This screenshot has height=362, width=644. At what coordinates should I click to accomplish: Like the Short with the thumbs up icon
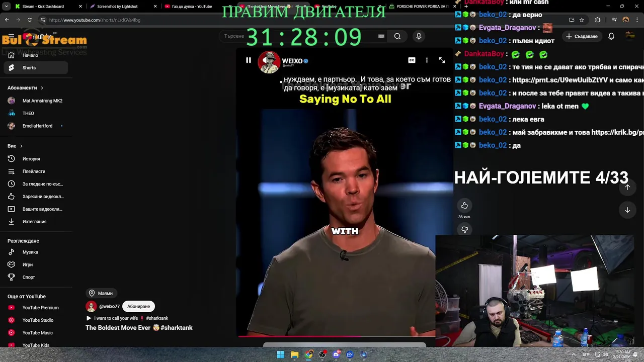(464, 205)
